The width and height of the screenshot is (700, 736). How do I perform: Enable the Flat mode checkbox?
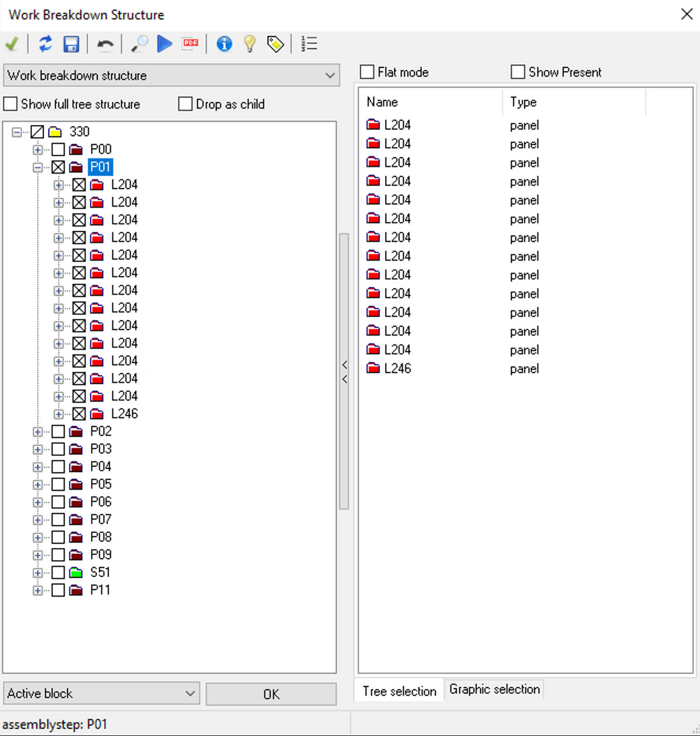pos(367,72)
